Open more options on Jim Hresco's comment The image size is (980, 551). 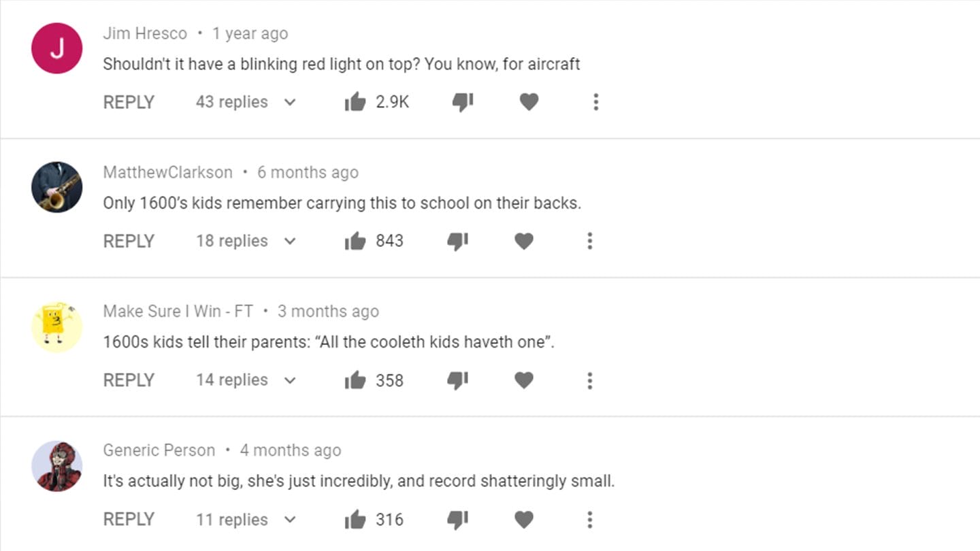point(595,103)
